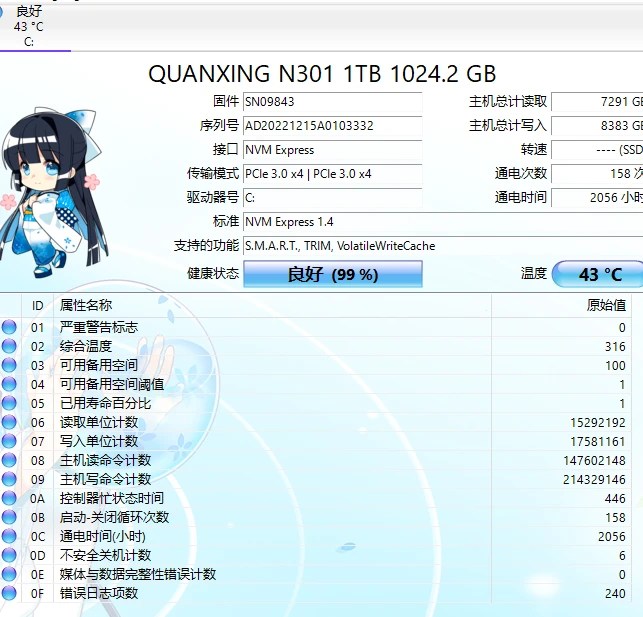Click raw value 446 for controller busy time
643x617 pixels.
[x=615, y=499]
